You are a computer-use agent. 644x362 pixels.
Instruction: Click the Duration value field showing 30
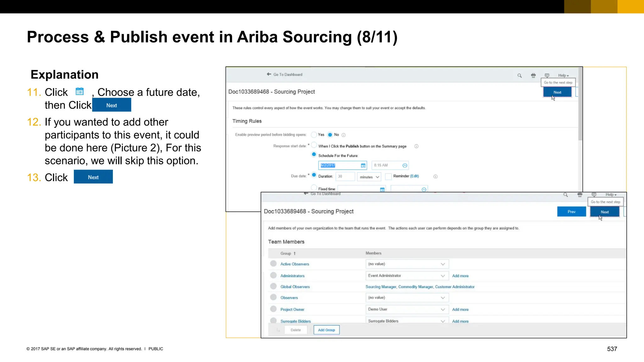pos(345,177)
